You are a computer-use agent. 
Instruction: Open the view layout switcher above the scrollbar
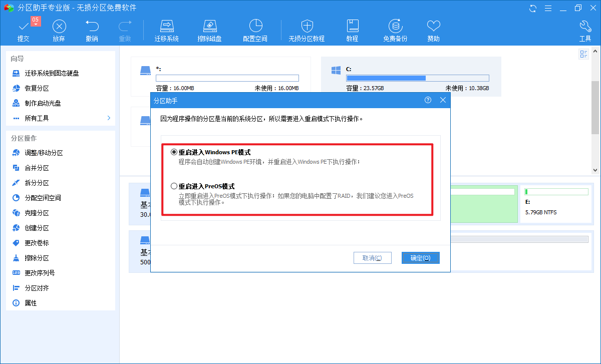(583, 54)
